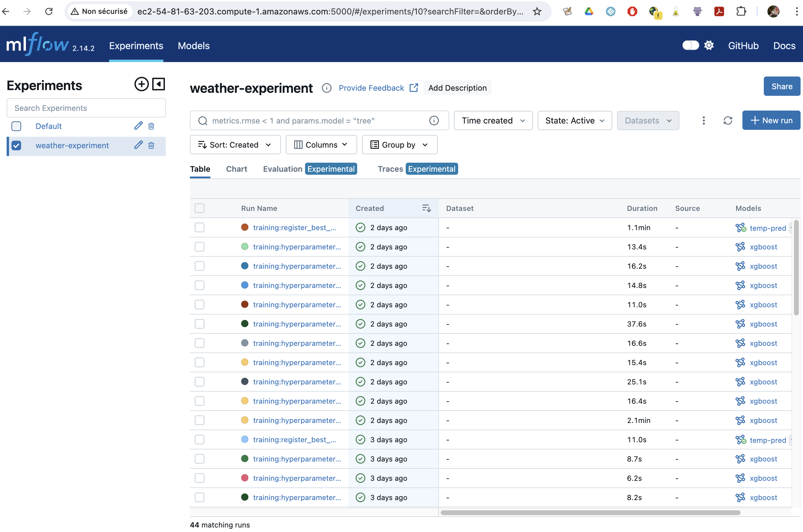Create a new experiment with plus icon
Screen dimensions: 803x532
tap(142, 84)
